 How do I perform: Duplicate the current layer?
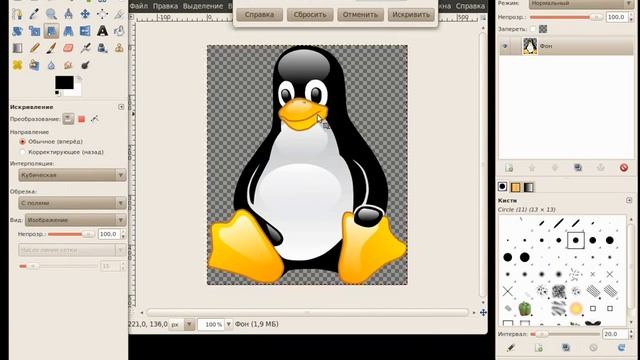(x=578, y=168)
